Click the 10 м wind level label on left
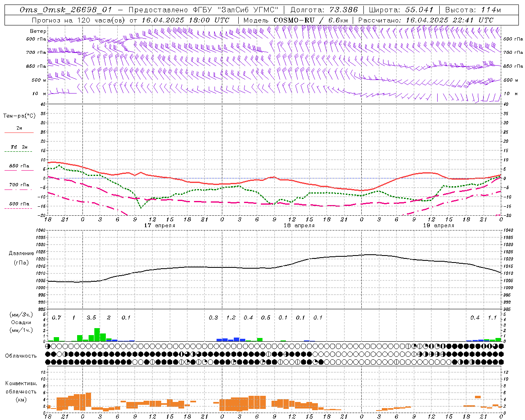This screenshot has width=525, height=420. 39,94
